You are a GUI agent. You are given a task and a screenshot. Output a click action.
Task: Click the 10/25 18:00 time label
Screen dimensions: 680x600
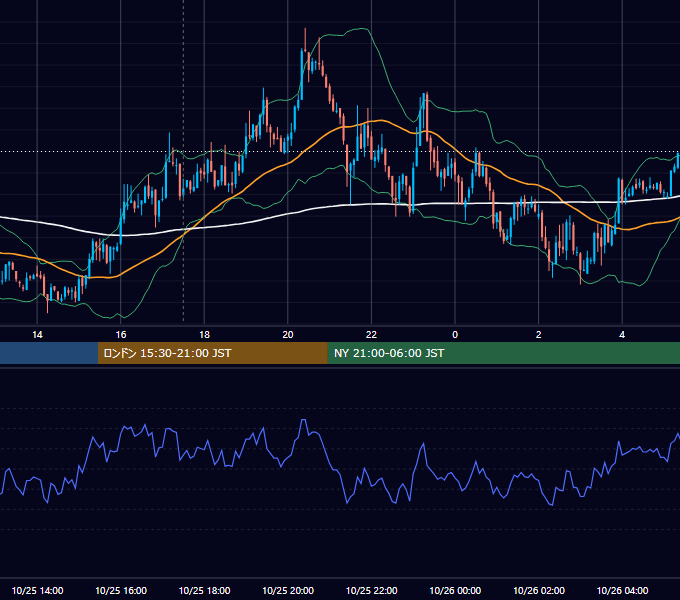tap(204, 590)
